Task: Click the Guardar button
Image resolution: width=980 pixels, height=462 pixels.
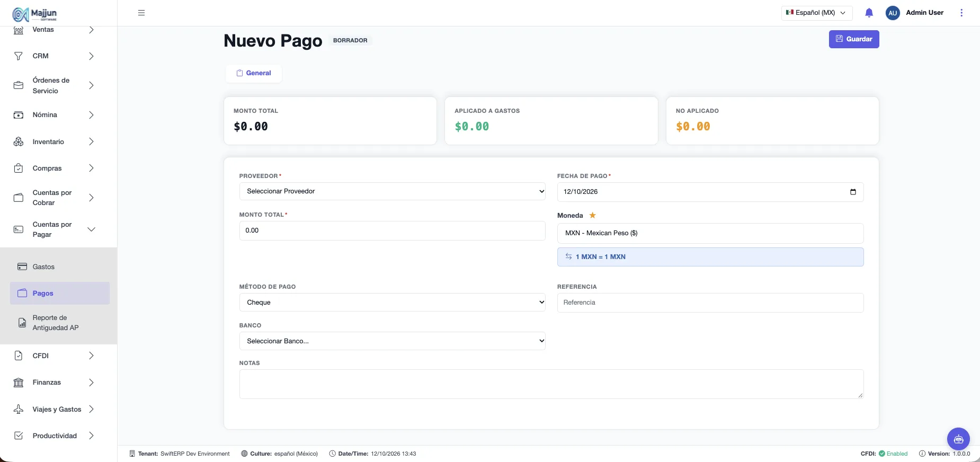Action: coord(853,39)
